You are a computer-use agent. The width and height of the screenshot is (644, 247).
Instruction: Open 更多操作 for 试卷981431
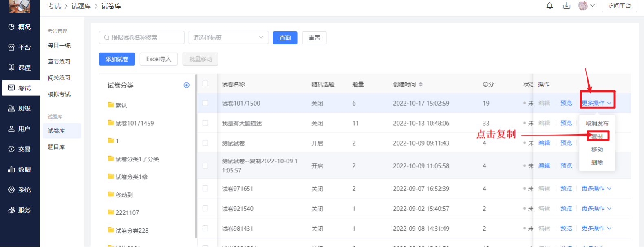click(x=597, y=228)
